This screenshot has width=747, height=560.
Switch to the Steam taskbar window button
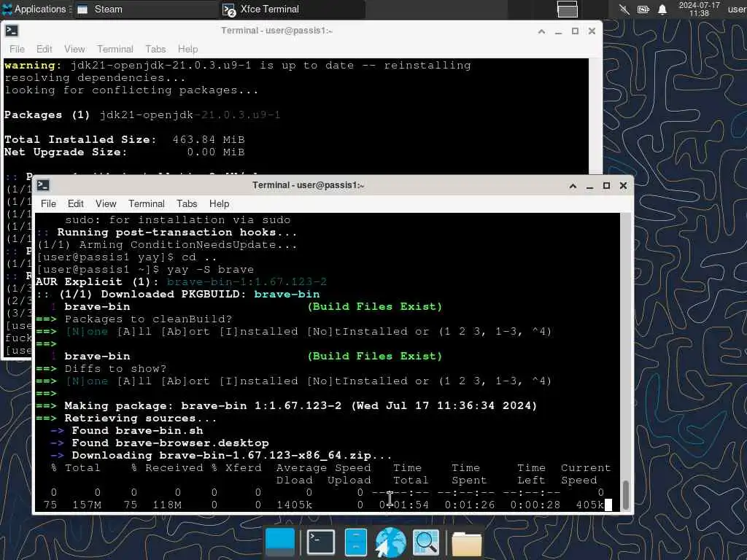tap(145, 9)
